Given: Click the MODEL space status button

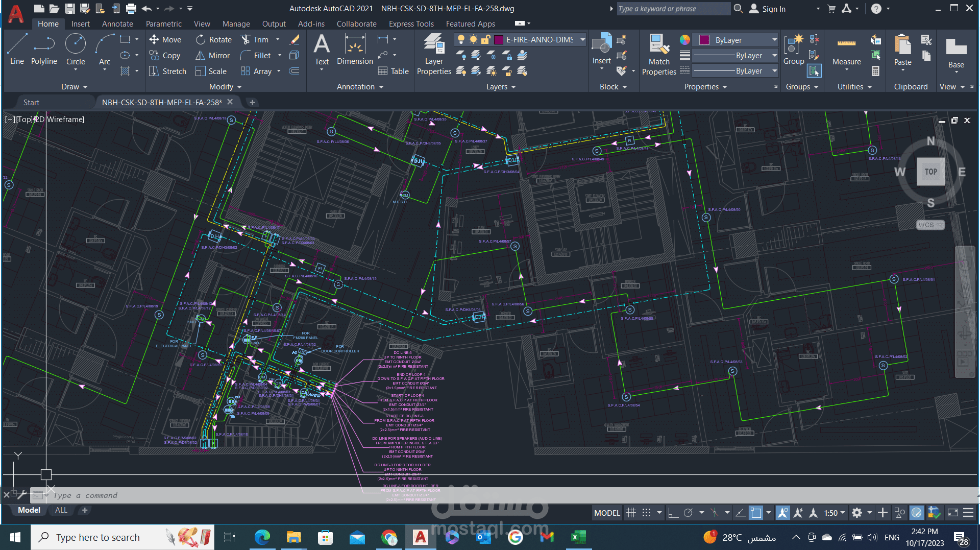Looking at the screenshot, I should 607,513.
